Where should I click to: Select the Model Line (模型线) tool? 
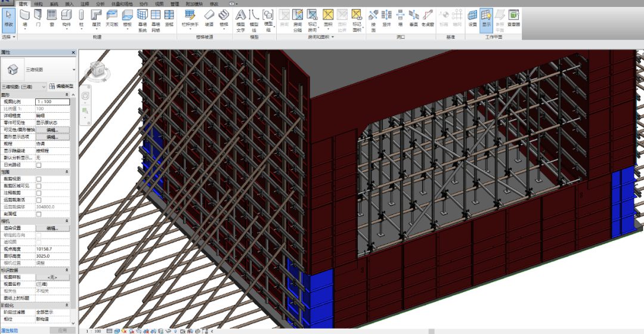point(254,20)
